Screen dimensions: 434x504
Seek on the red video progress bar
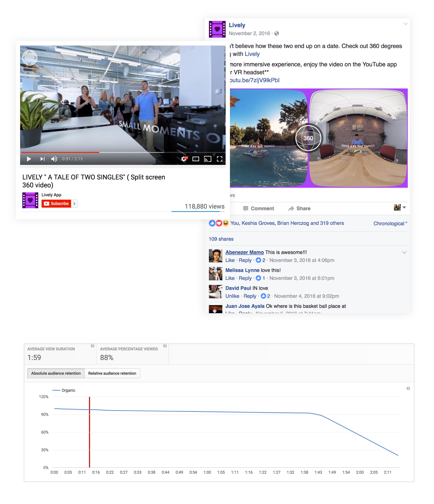(60, 152)
